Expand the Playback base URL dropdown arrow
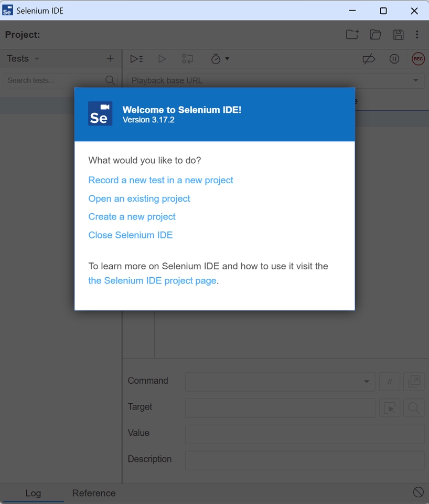The width and height of the screenshot is (429, 504). coord(415,80)
